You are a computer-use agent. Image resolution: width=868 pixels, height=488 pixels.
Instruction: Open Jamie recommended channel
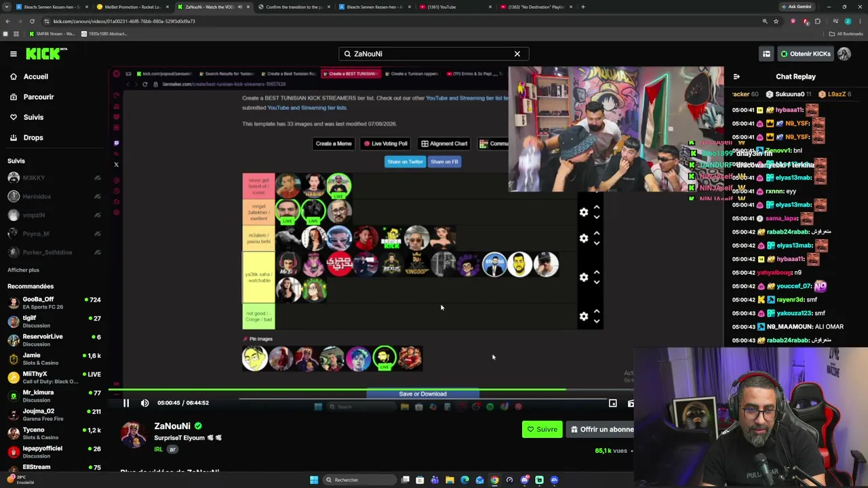tap(54, 359)
